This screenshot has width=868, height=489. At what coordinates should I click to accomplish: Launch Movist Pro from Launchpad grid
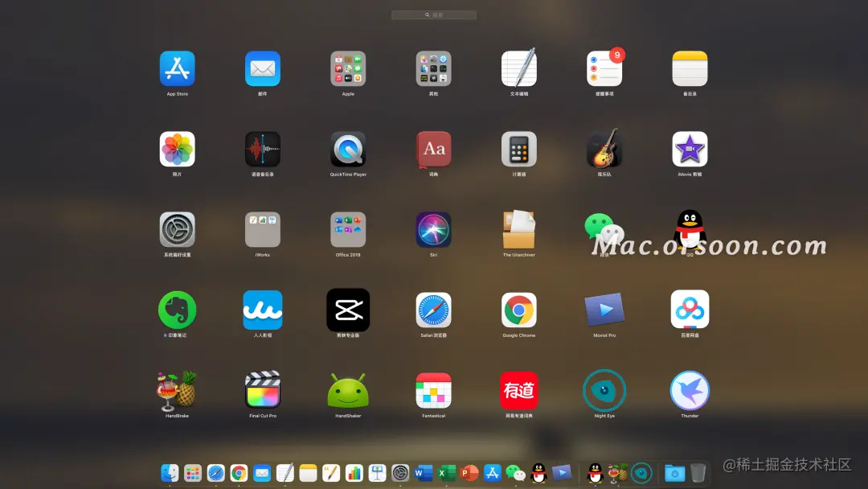(x=604, y=310)
